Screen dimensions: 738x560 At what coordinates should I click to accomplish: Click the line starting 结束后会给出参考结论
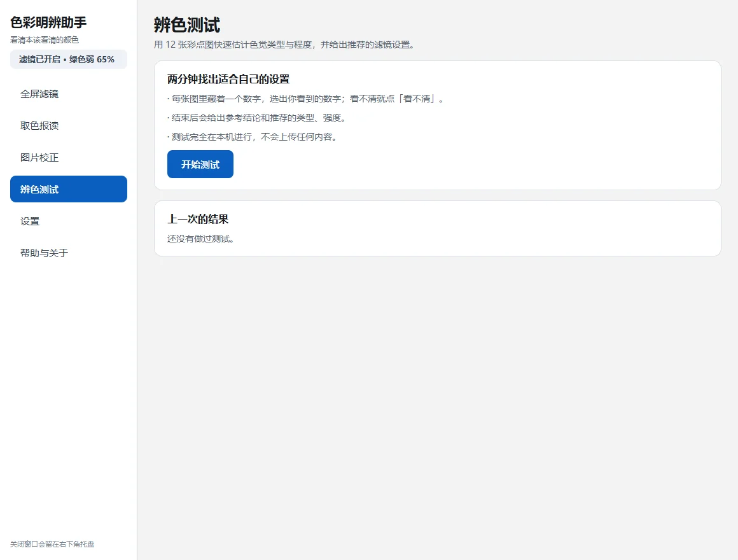pyautogui.click(x=257, y=118)
